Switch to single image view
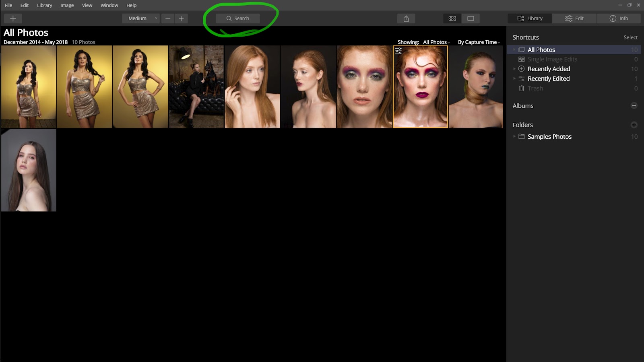 tap(471, 19)
